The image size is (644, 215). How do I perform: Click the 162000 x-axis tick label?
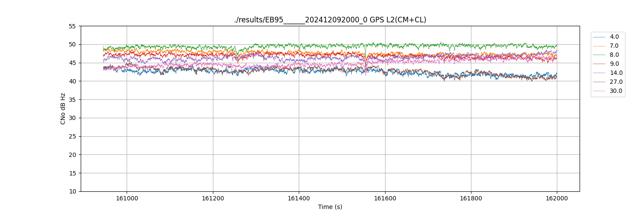click(557, 199)
